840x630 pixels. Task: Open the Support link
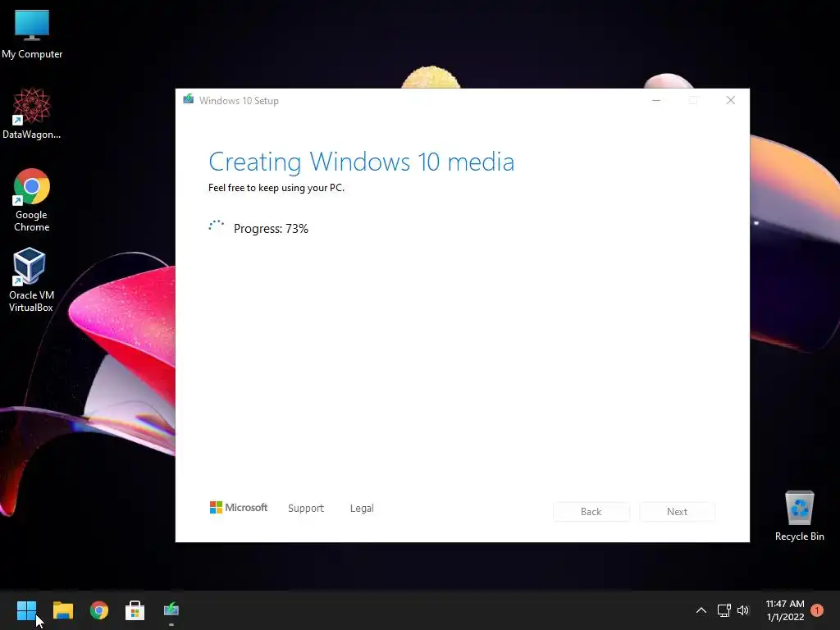coord(306,508)
